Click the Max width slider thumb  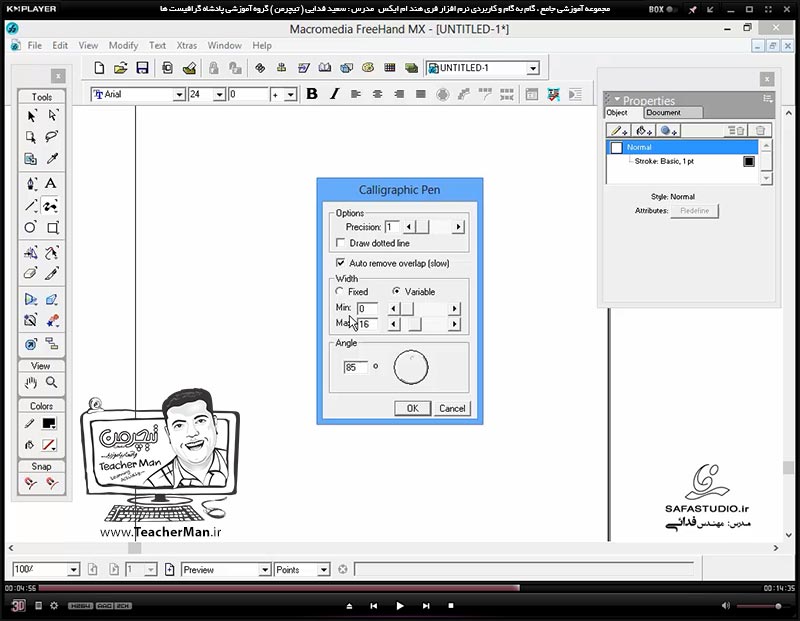[x=415, y=324]
